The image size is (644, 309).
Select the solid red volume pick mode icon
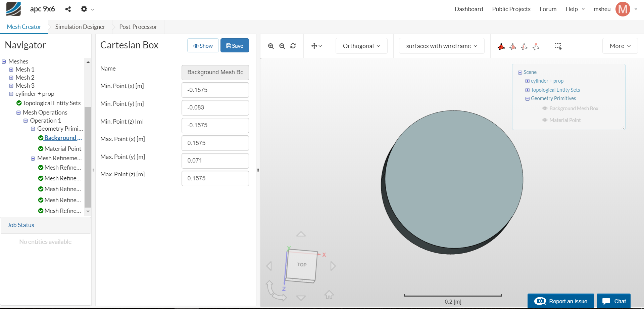501,46
